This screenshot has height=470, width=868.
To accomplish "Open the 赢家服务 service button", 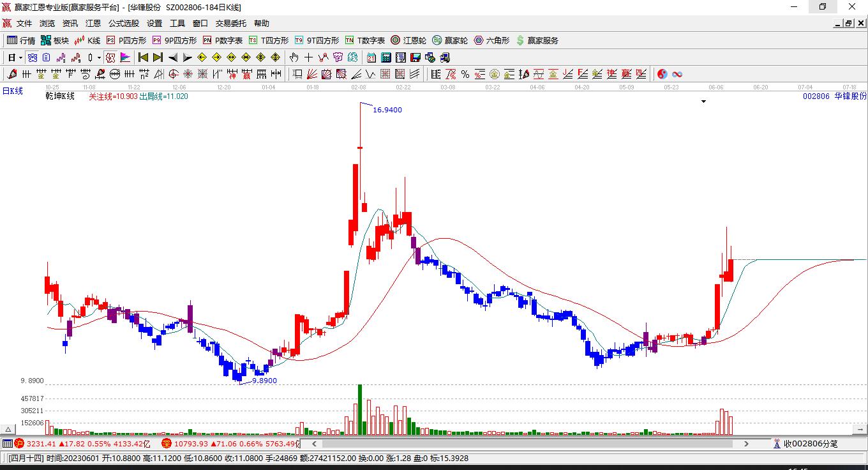I will click(x=537, y=40).
